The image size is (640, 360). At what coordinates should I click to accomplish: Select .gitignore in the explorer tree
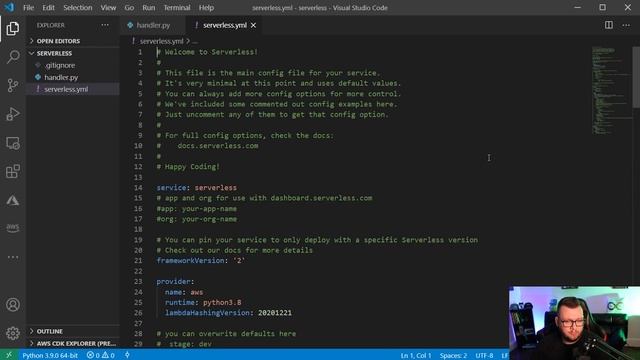pyautogui.click(x=73, y=65)
